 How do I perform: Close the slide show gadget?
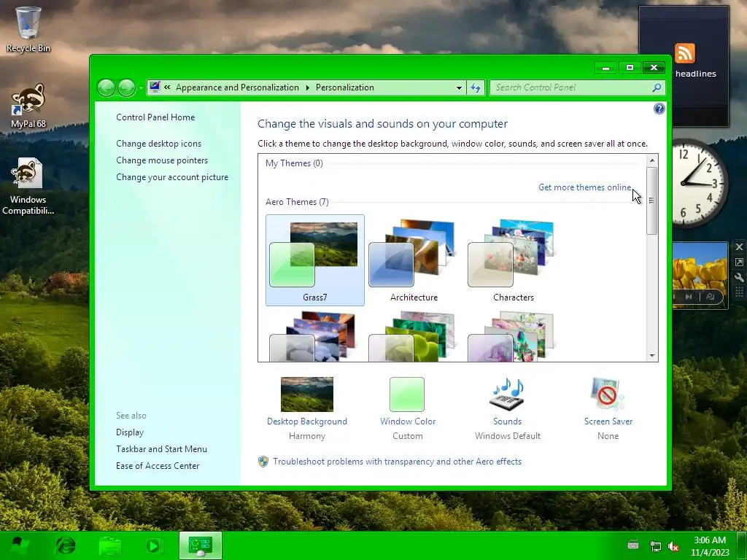739,246
